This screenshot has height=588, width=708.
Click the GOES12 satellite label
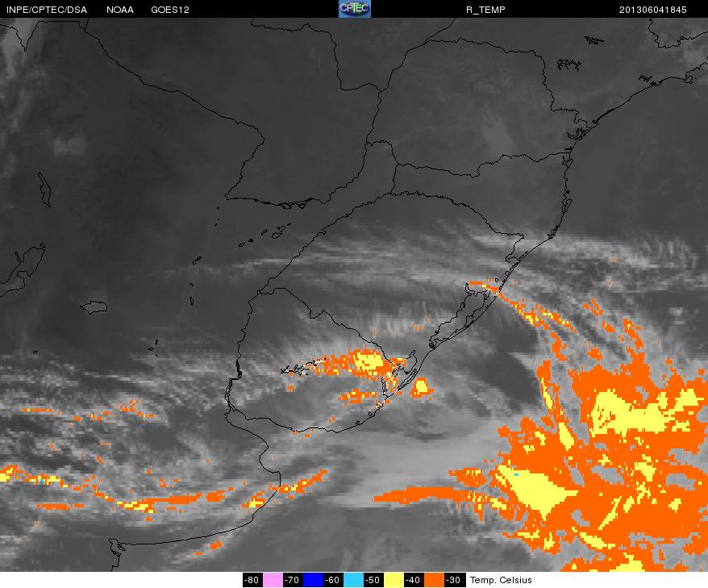(170, 10)
